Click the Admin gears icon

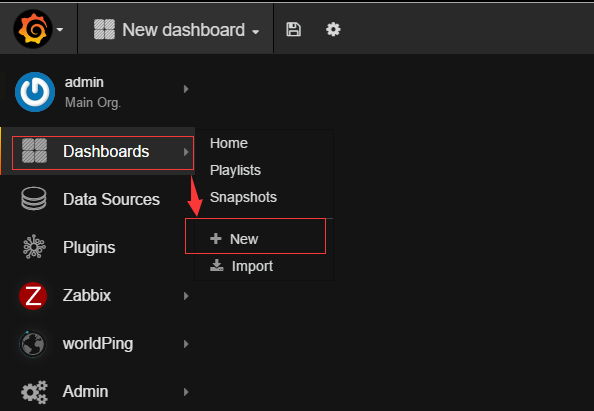pos(34,392)
